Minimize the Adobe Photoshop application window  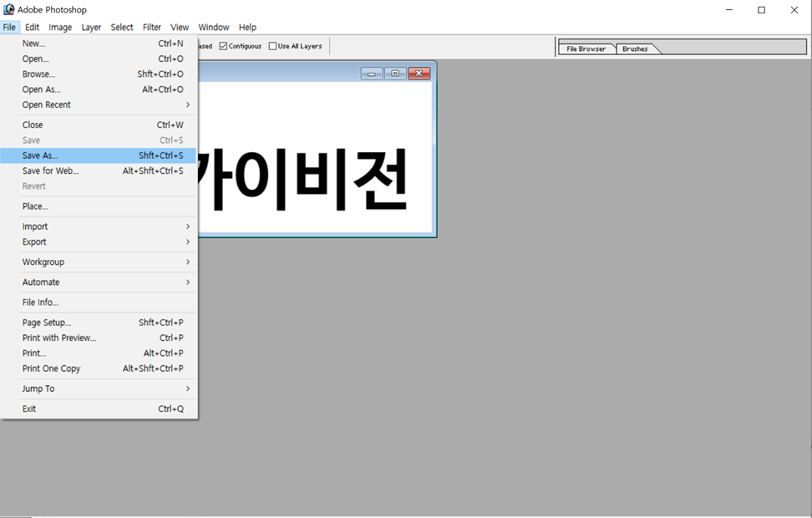729,10
